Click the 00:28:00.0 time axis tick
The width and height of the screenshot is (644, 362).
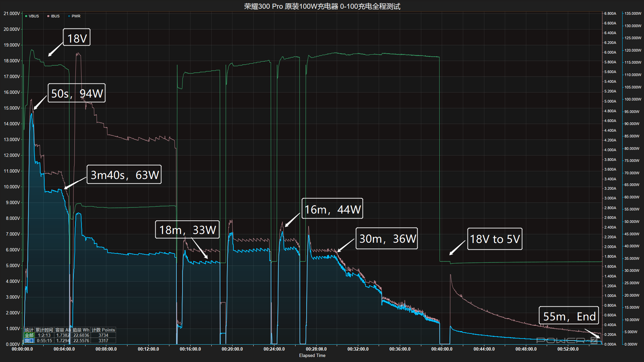[316, 349]
